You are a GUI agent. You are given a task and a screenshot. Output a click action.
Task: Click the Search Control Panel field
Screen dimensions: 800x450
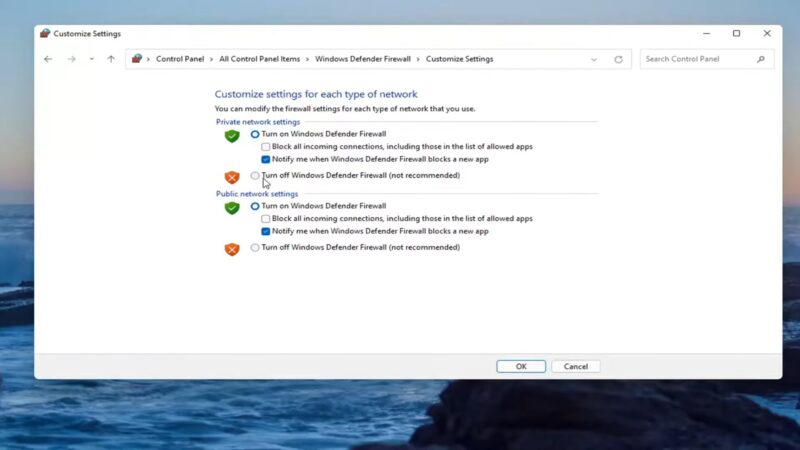tap(707, 59)
